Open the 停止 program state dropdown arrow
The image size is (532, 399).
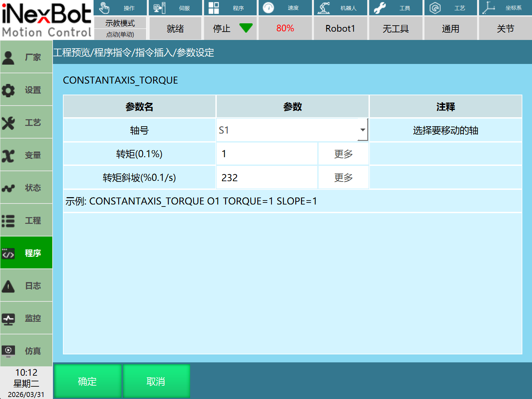(246, 28)
